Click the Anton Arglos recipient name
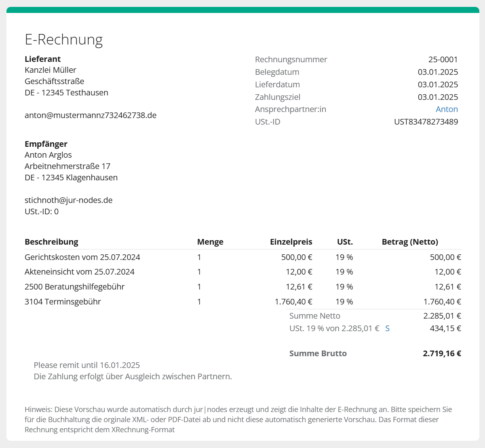 coord(48,155)
